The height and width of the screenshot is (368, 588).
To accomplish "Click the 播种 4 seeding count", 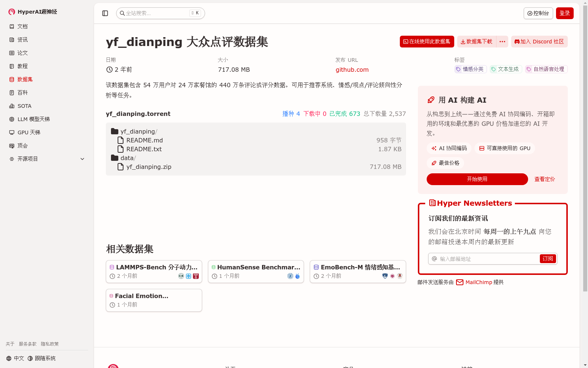I will coord(291,114).
